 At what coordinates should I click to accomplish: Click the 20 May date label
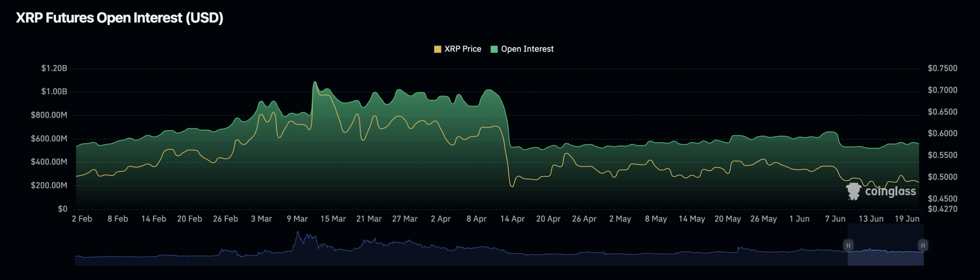click(x=728, y=219)
